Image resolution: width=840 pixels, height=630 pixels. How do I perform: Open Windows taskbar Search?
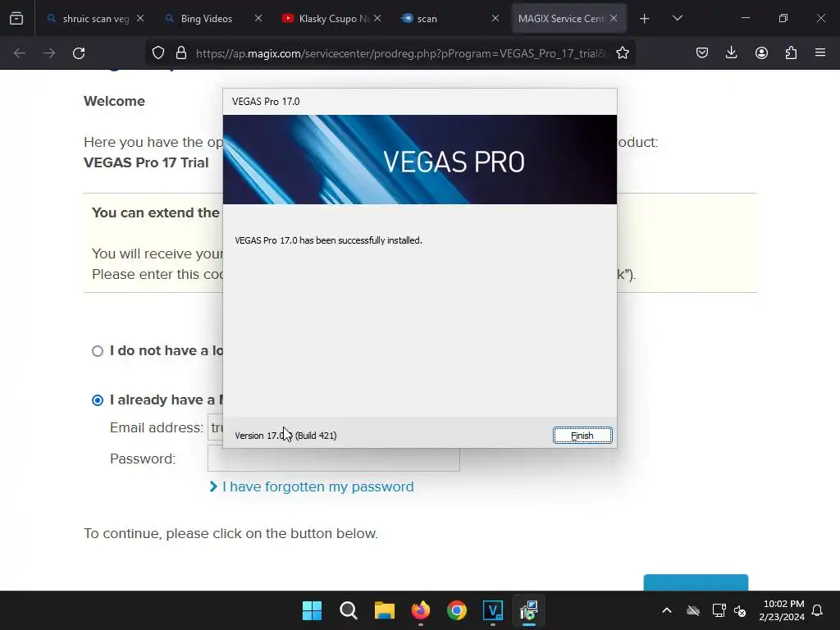point(348,610)
